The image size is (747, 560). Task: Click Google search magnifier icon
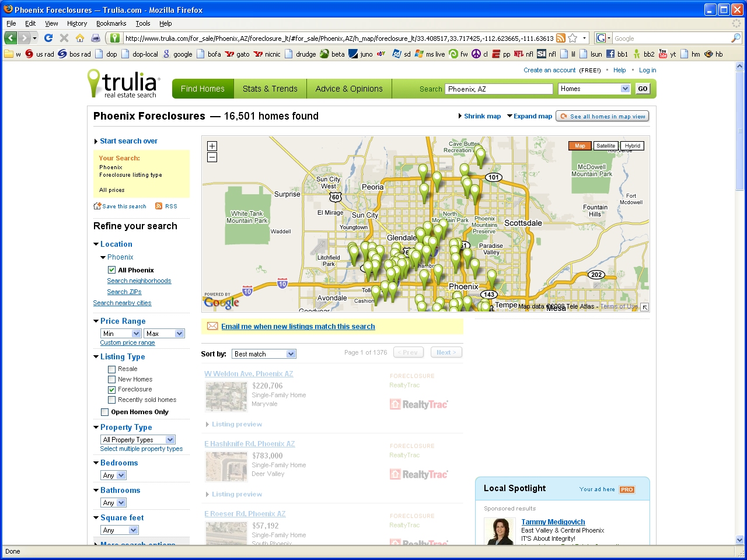(x=736, y=38)
